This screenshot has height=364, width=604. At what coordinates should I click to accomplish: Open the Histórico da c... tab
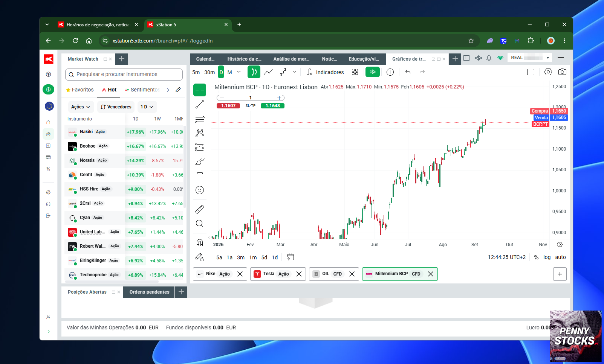tap(244, 59)
